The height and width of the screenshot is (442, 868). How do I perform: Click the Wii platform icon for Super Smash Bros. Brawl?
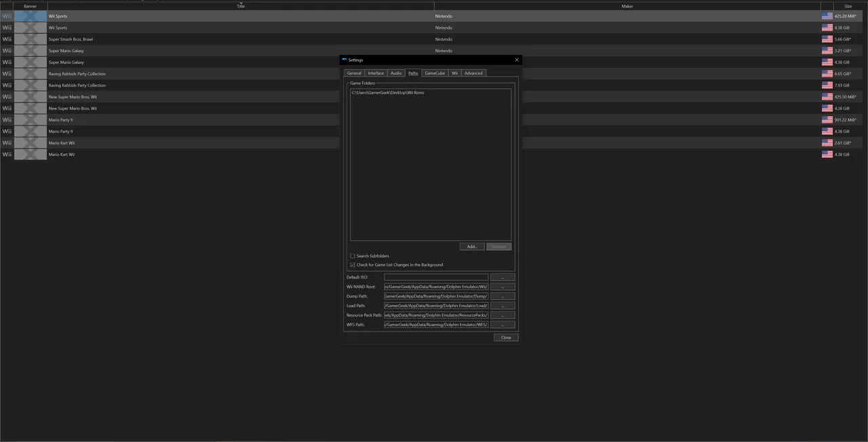pyautogui.click(x=7, y=39)
